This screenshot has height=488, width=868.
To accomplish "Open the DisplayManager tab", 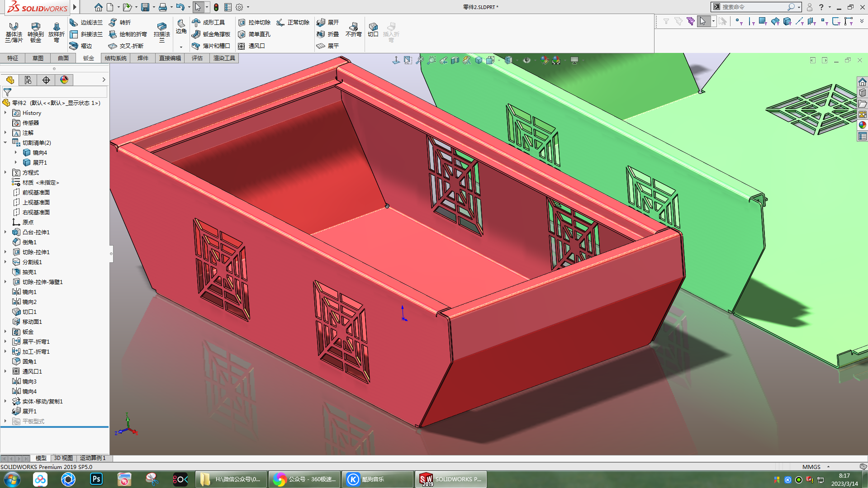I will click(x=64, y=80).
